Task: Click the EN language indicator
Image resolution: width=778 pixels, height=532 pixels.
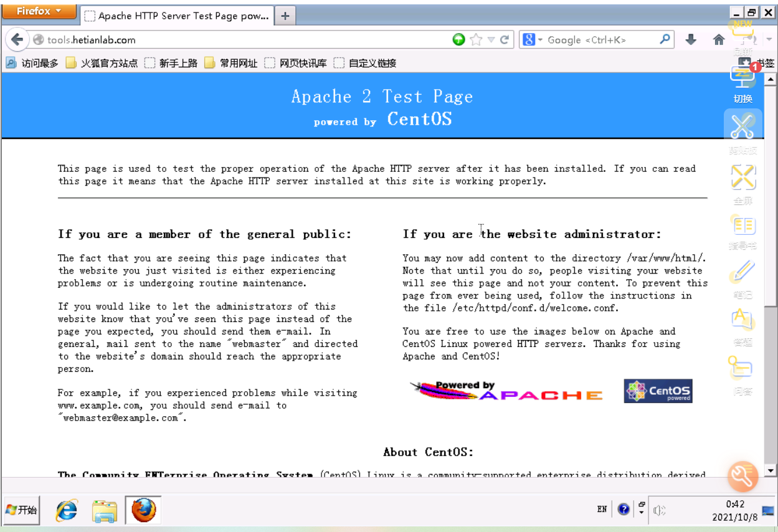Action: pos(602,510)
